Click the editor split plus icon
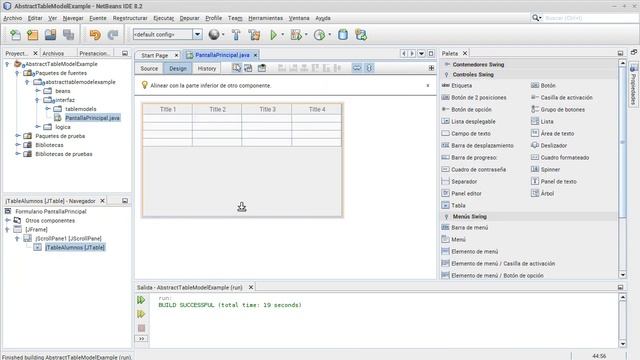The image size is (640, 360). click(x=431, y=68)
